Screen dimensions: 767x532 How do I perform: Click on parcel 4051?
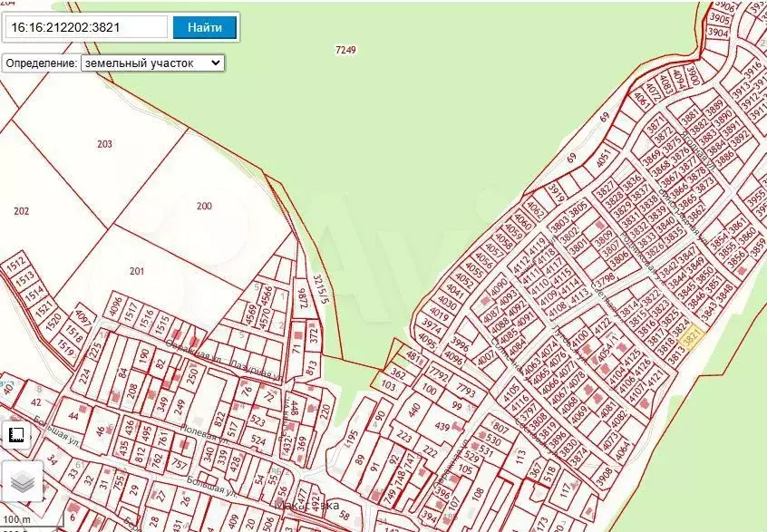(603, 159)
